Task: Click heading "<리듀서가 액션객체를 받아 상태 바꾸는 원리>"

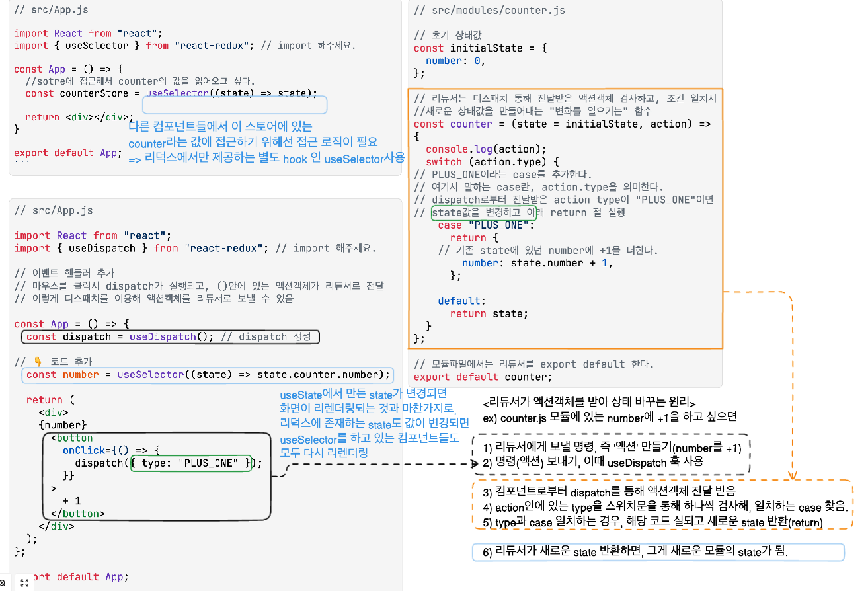Action: click(x=590, y=402)
